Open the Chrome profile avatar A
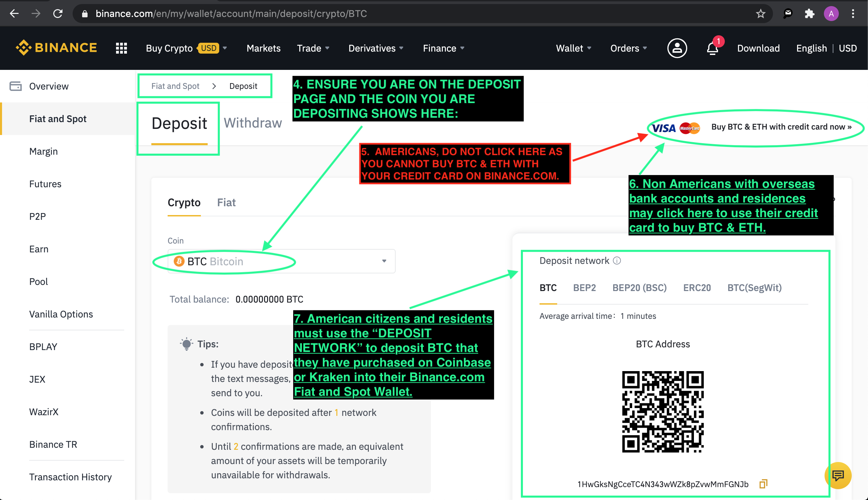The height and width of the screenshot is (500, 868). 831,14
